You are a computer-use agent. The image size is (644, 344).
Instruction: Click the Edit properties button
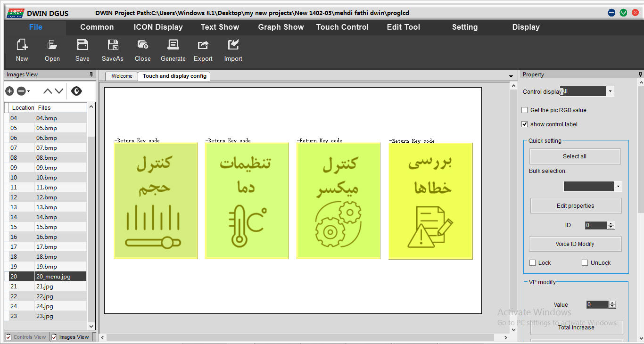pos(575,206)
